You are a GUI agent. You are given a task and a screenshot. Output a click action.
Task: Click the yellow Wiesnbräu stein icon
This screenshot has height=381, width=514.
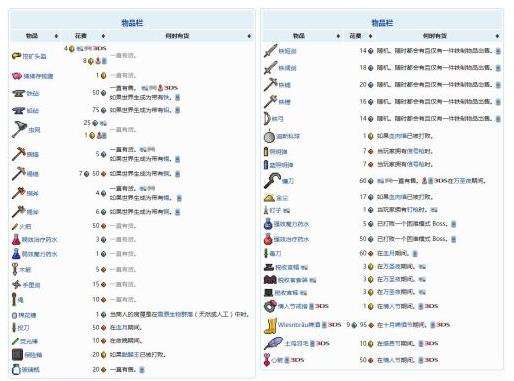coord(270,325)
